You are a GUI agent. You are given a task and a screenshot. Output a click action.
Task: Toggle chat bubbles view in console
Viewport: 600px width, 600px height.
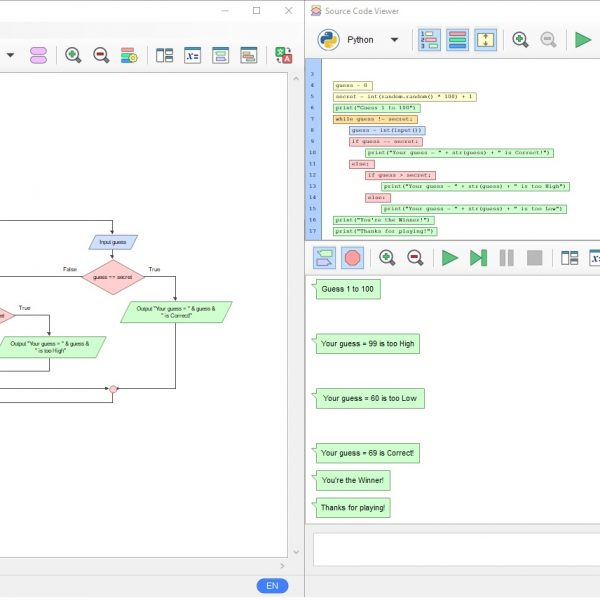tap(324, 258)
